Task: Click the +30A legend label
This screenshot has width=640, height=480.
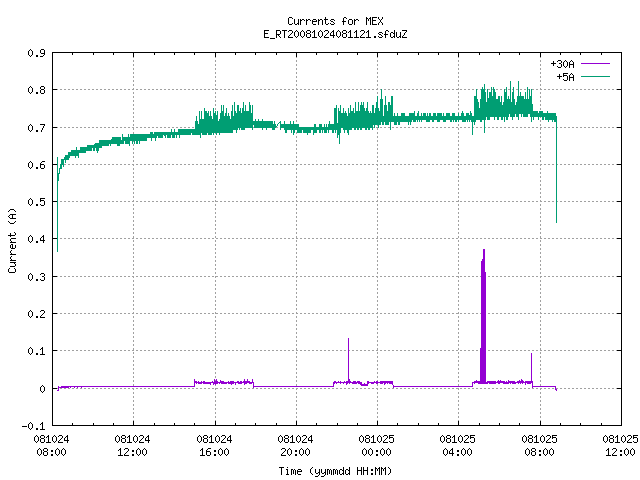Action: (562, 64)
